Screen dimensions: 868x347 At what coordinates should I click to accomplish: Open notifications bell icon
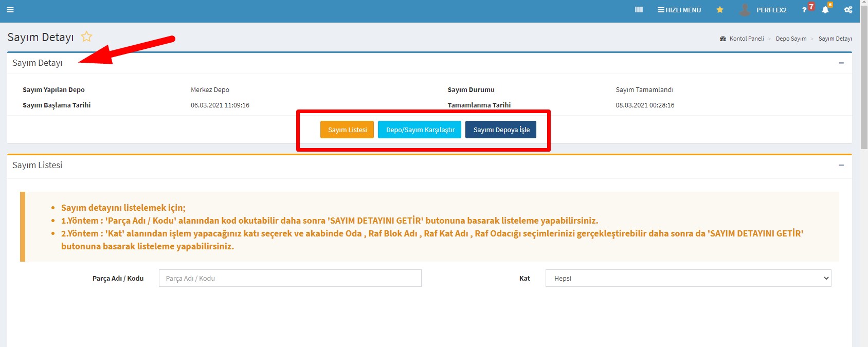pos(825,10)
